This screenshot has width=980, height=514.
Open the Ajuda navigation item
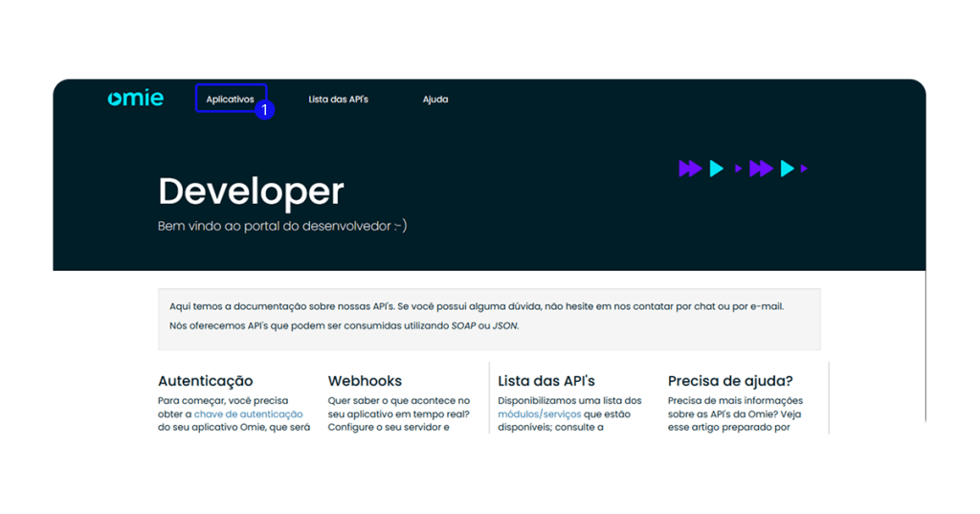point(435,100)
